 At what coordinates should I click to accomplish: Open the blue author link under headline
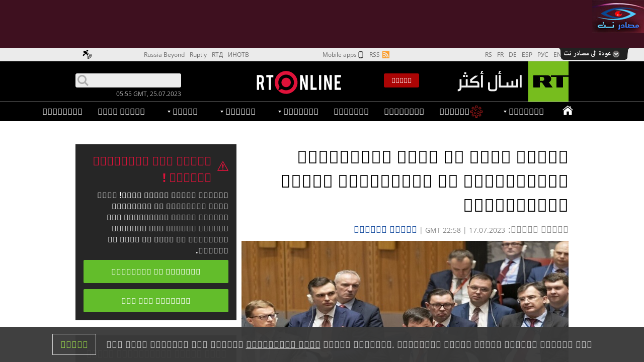[385, 230]
